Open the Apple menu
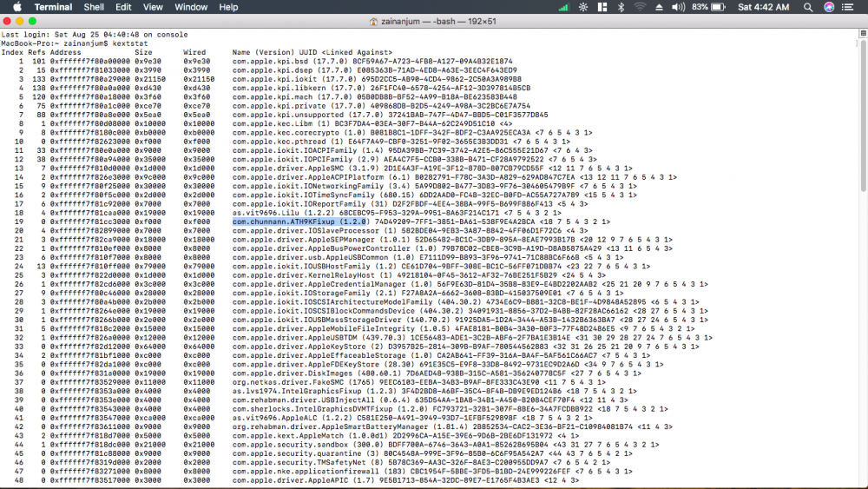This screenshot has width=868, height=489. click(17, 7)
